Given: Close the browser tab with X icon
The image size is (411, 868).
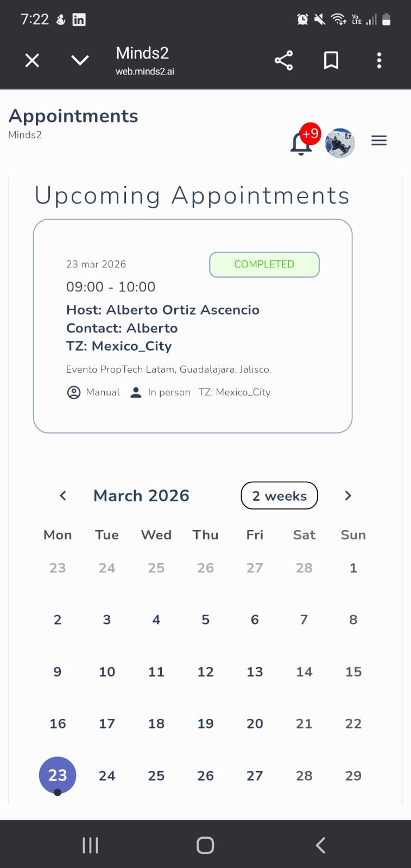Looking at the screenshot, I should [32, 60].
